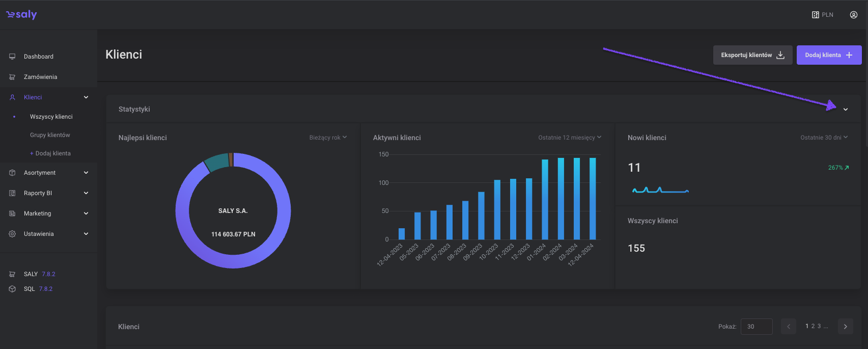Open Grupy klientów submenu item
The width and height of the screenshot is (868, 349).
pos(50,135)
